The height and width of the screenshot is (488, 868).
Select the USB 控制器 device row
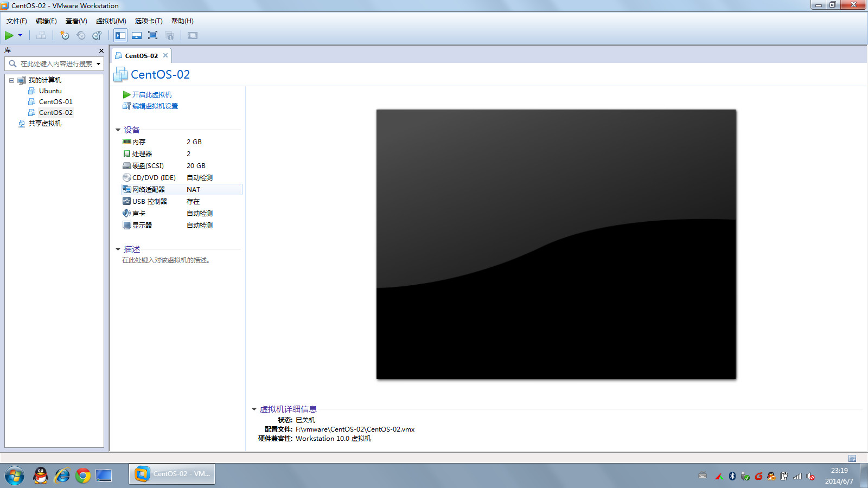[181, 202]
